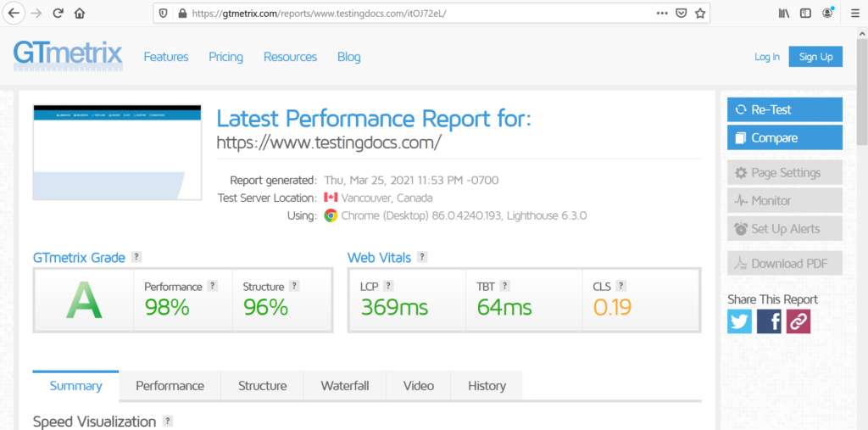The width and height of the screenshot is (868, 430).
Task: Click the Monitor button
Action: point(785,201)
